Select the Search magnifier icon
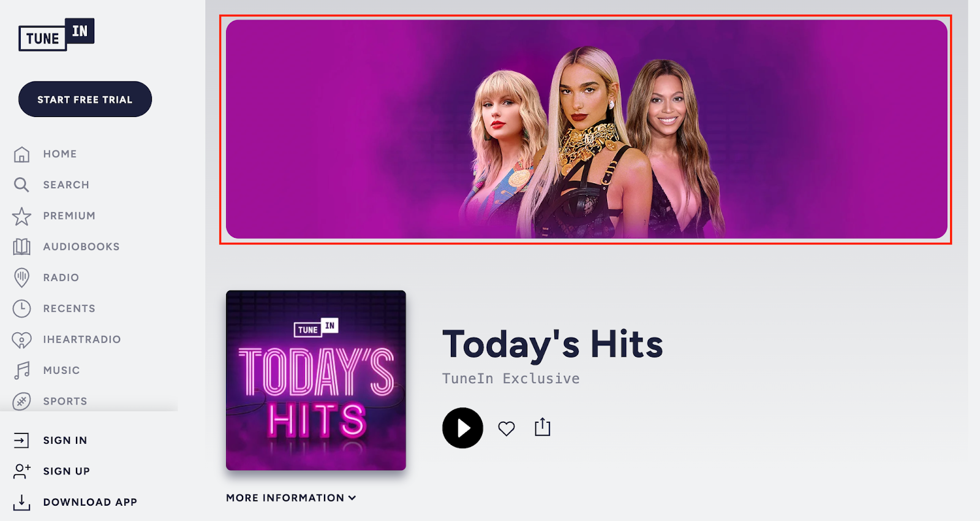Viewport: 980px width, 521px height. tap(21, 184)
